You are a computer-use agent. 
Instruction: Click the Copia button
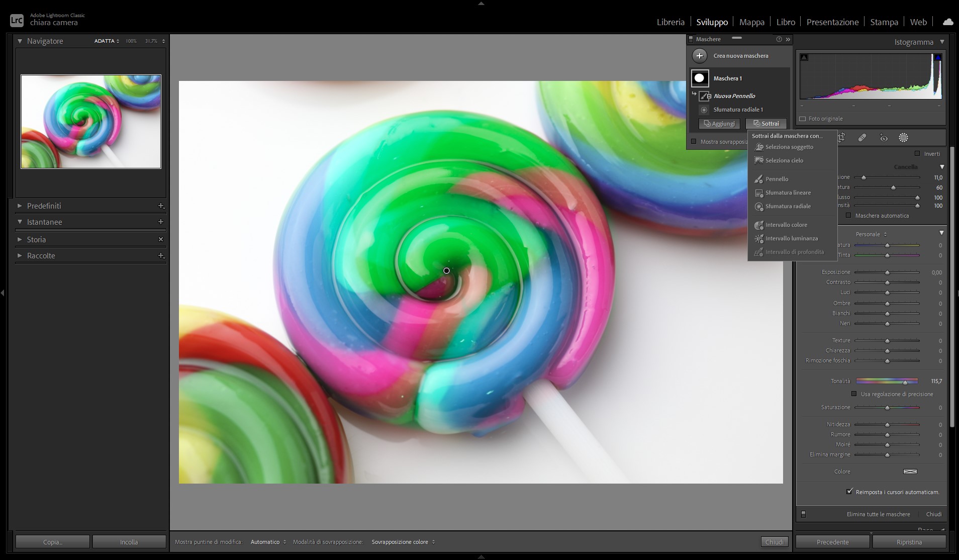point(53,542)
